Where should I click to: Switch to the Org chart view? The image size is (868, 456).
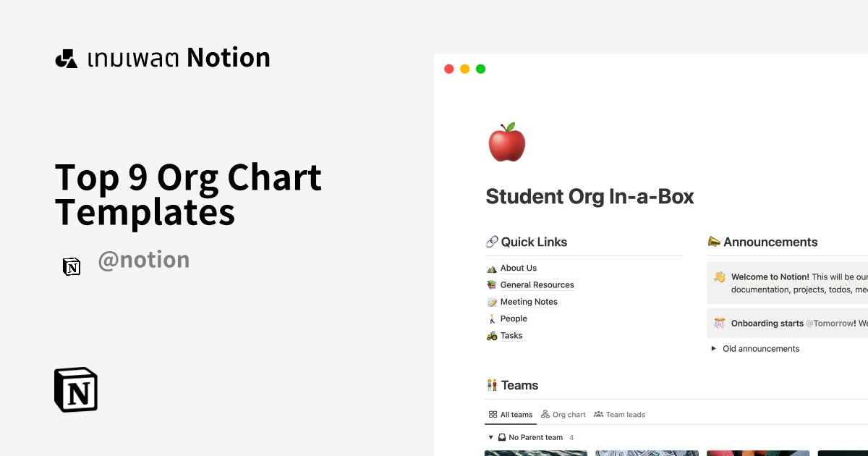tap(563, 414)
